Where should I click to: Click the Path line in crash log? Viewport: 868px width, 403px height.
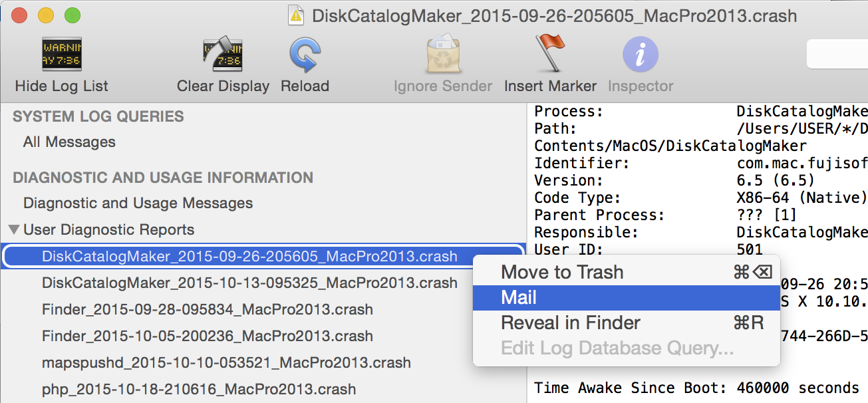701,128
